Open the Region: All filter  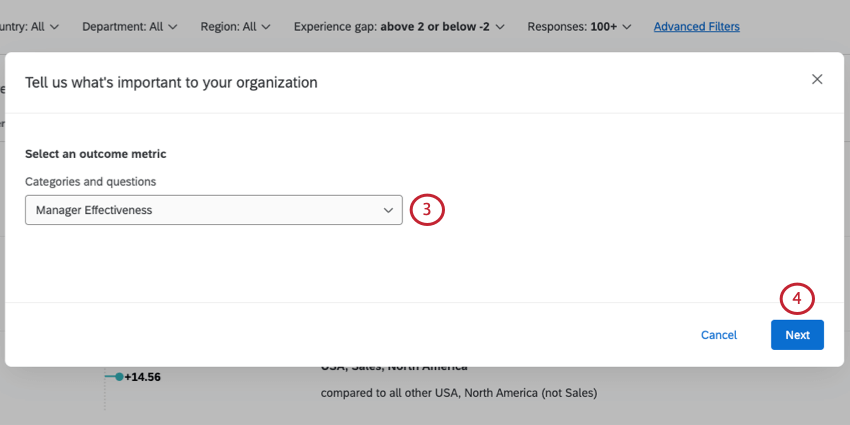click(237, 26)
